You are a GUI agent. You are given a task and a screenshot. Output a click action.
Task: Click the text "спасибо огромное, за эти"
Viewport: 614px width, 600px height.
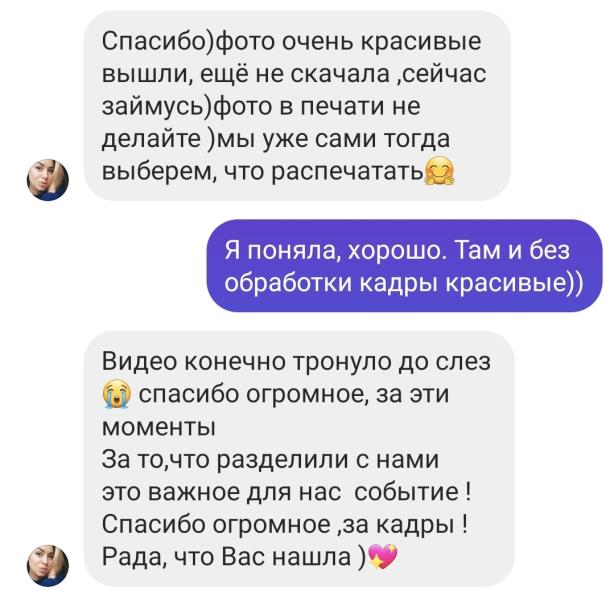[294, 394]
